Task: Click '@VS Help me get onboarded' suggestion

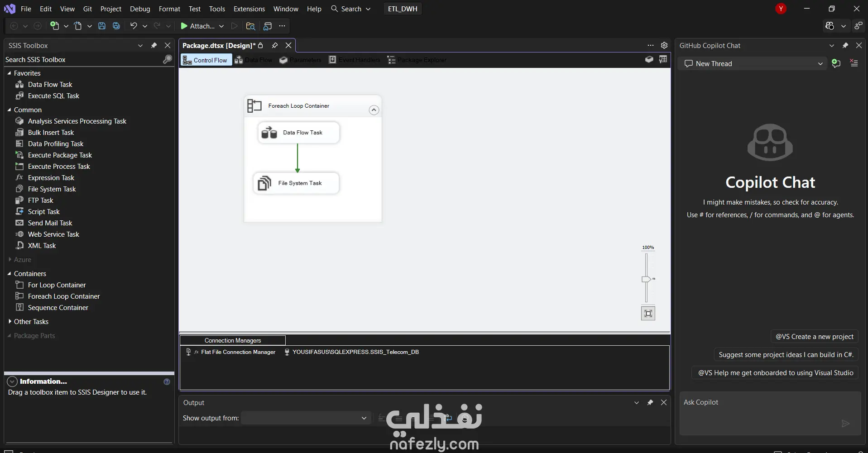Action: [x=775, y=373]
